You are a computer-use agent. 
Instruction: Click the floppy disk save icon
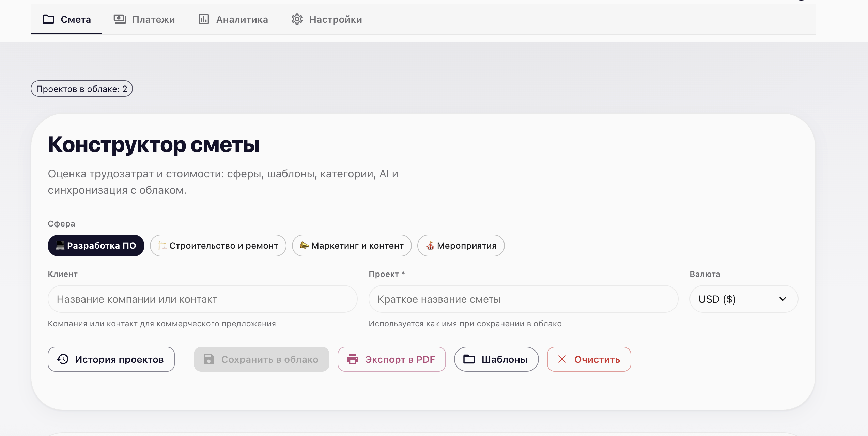(209, 359)
